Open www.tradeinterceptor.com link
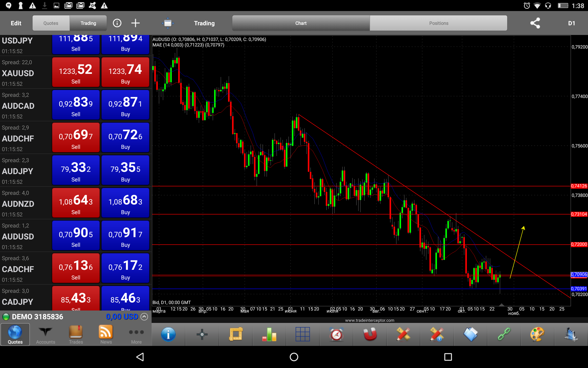The image size is (588, 368). pos(370,320)
